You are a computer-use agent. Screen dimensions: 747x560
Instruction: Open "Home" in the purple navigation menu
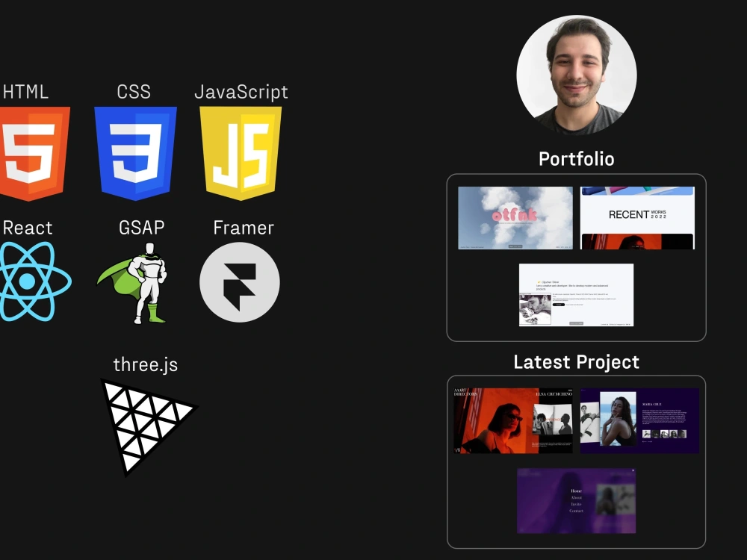575,491
